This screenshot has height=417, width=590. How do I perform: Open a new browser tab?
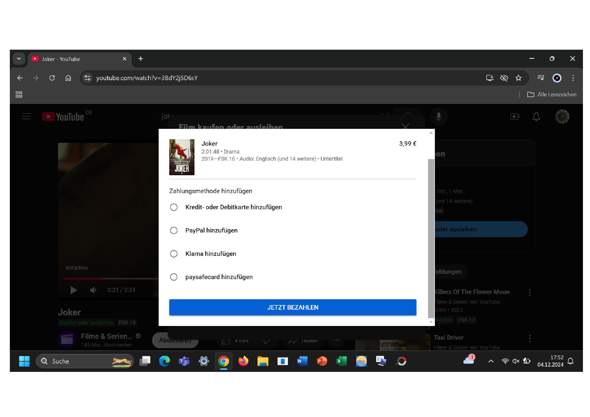(x=141, y=59)
